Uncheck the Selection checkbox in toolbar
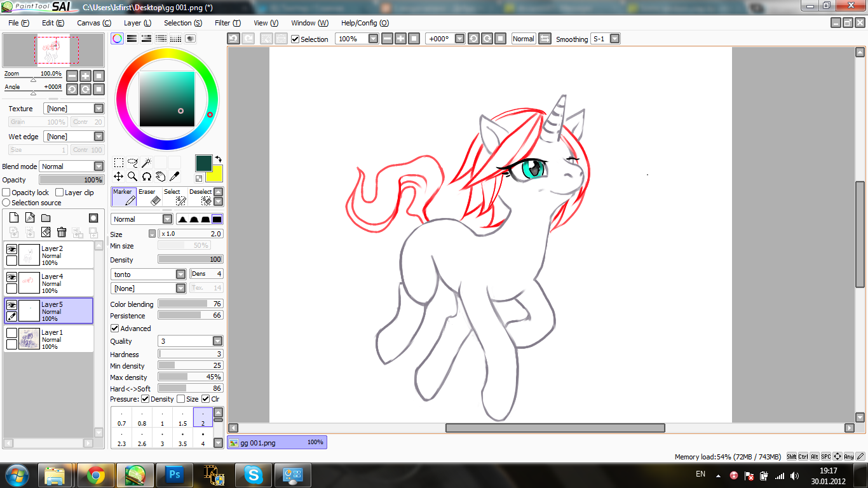The width and height of the screenshot is (868, 488). click(295, 39)
